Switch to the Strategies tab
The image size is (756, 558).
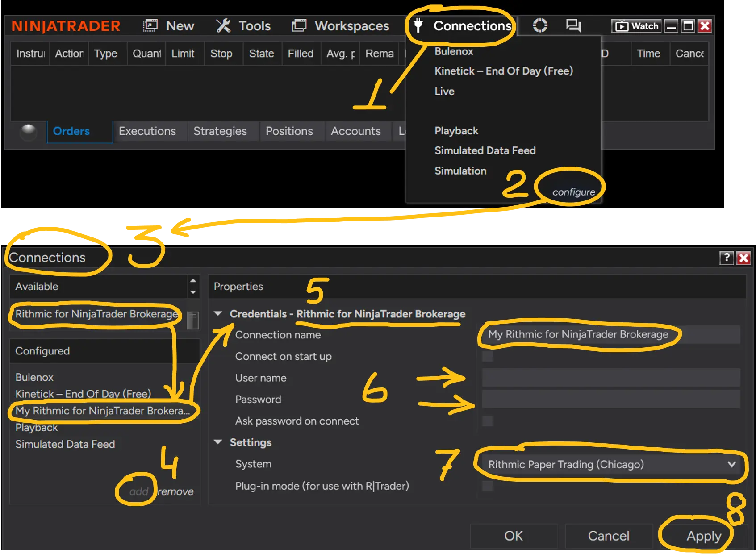220,131
